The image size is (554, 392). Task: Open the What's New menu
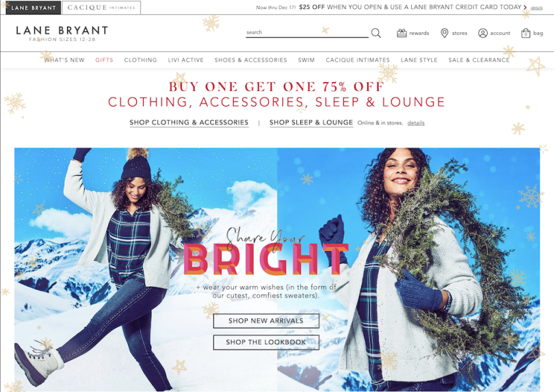64,60
